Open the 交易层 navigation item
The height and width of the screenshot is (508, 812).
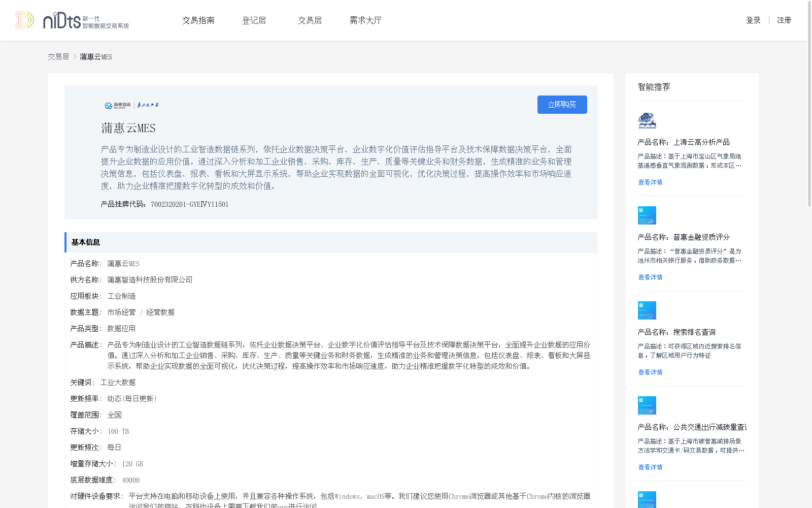pos(310,20)
